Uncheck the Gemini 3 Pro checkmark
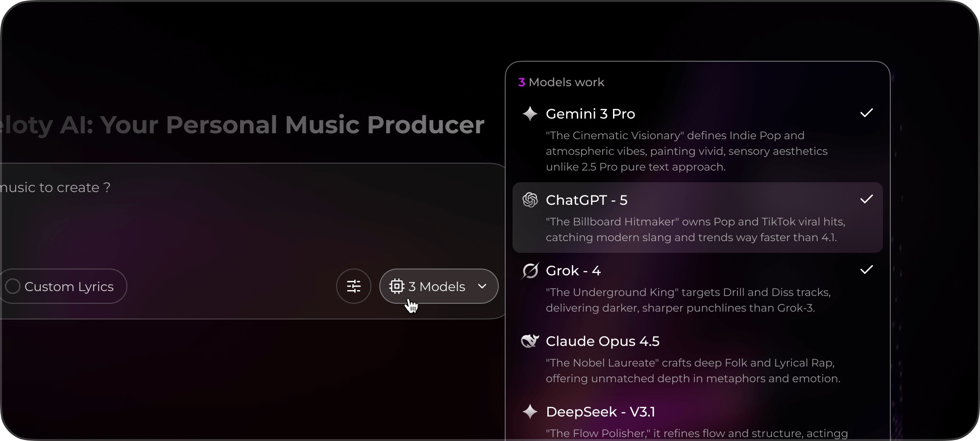This screenshot has height=441, width=980. 866,113
